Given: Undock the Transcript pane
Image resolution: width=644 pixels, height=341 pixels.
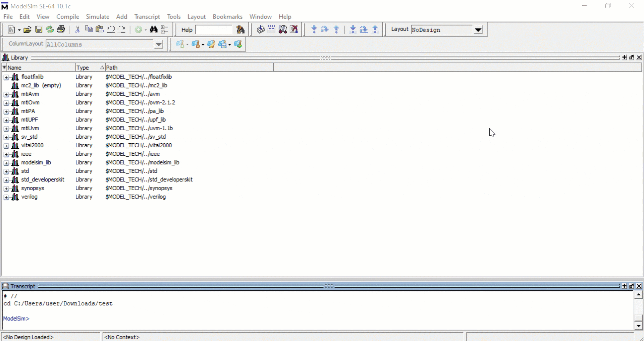Looking at the screenshot, I should point(632,286).
